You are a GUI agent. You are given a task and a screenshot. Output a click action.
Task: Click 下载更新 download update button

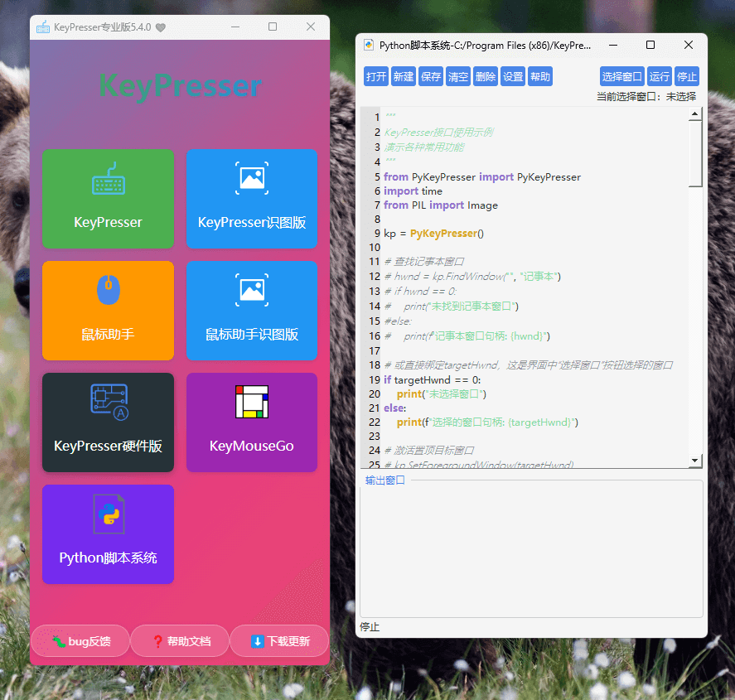(279, 641)
